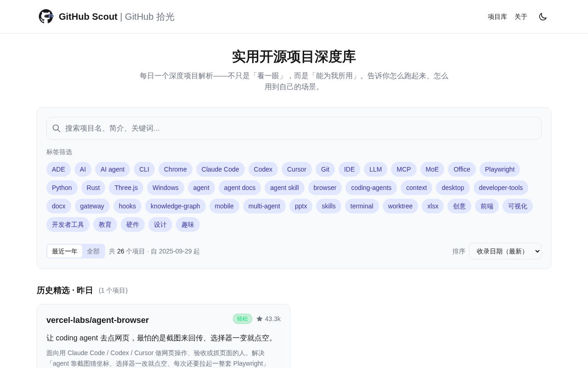Filter by the 可视化 tag
Screen dimensions: 588x368
coord(518,206)
